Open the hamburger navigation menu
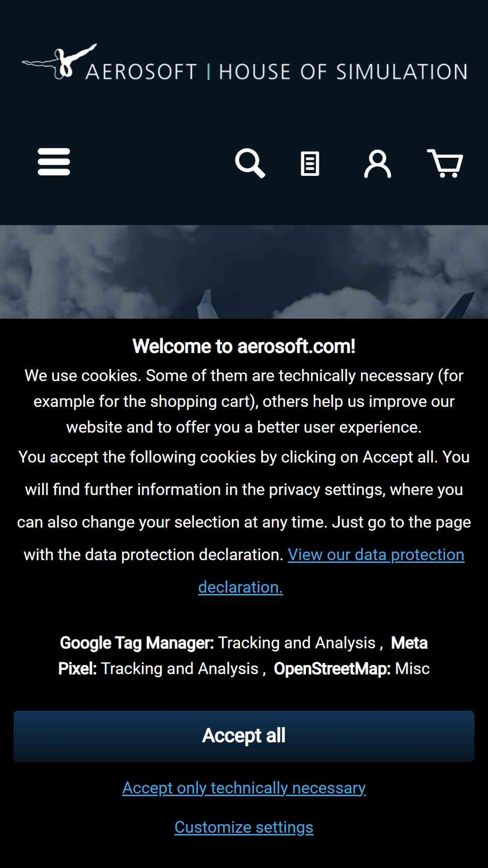 click(54, 162)
